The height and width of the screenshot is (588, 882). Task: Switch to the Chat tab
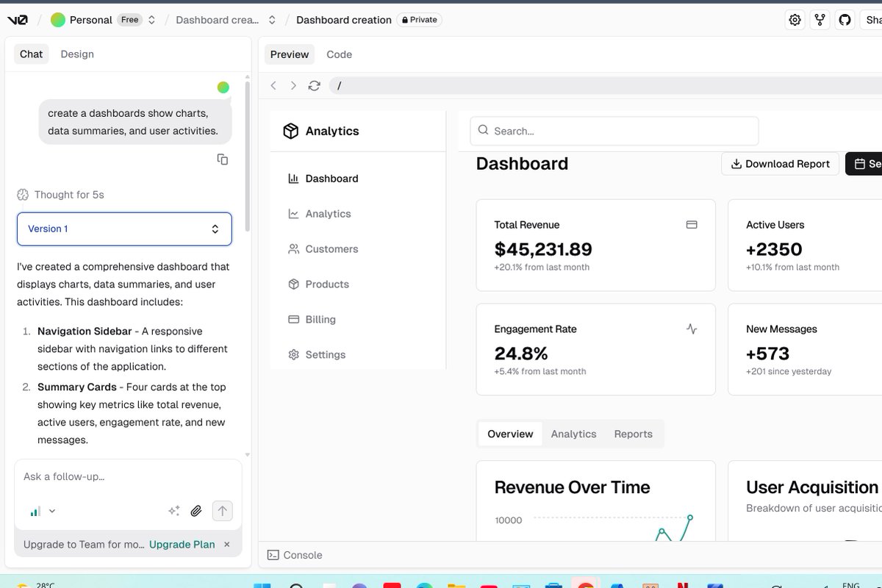[x=32, y=54]
